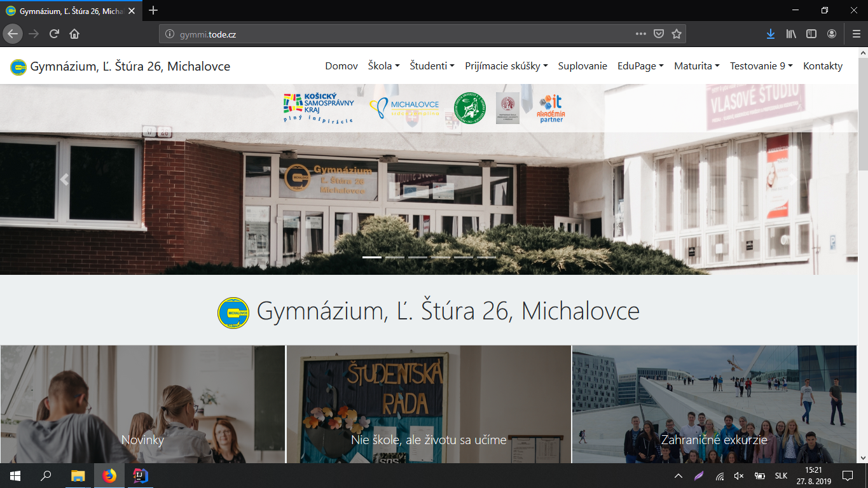
Task: Expand the Maturita dropdown menu
Action: point(697,66)
